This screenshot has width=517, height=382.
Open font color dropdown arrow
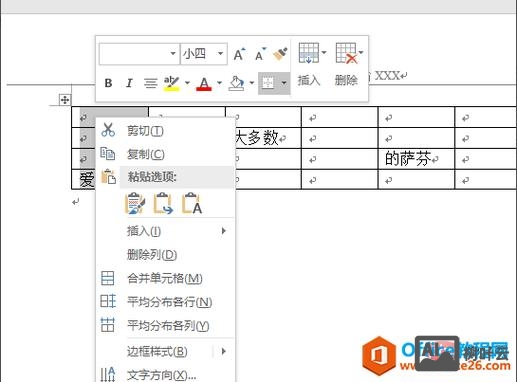point(219,83)
